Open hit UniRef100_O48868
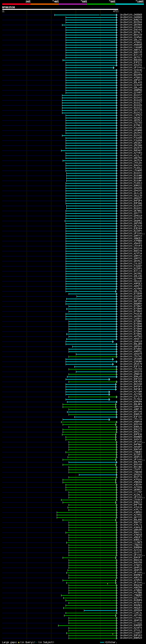The width and height of the screenshot is (146, 644). 131,15
